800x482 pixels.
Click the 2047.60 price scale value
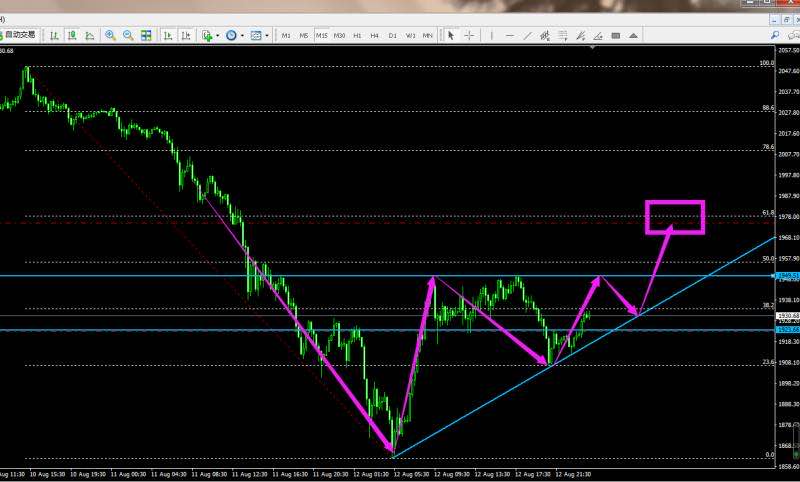click(x=789, y=71)
